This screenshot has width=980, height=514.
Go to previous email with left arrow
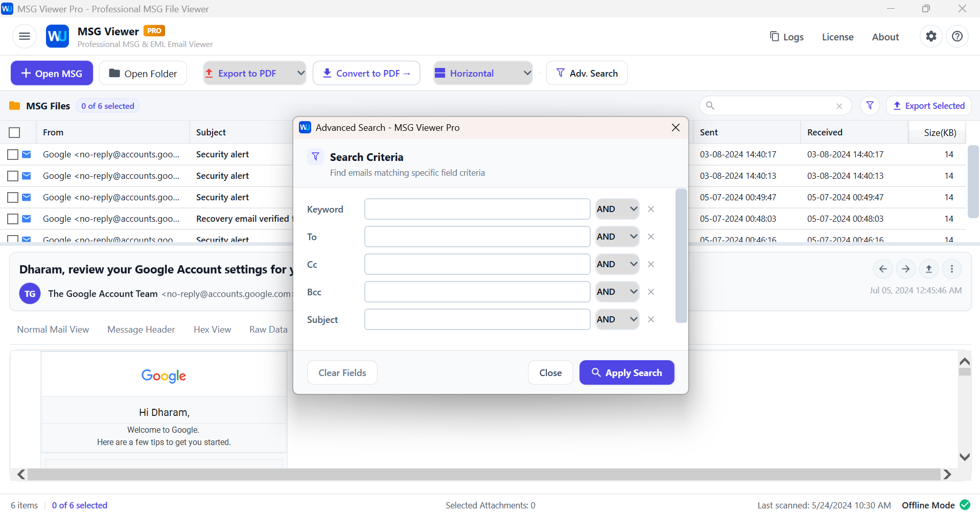tap(883, 269)
